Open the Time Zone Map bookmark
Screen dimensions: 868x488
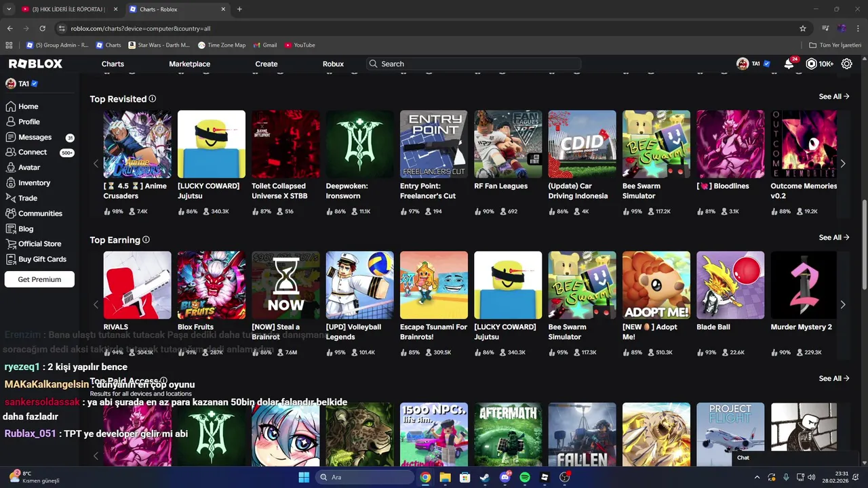pos(222,45)
